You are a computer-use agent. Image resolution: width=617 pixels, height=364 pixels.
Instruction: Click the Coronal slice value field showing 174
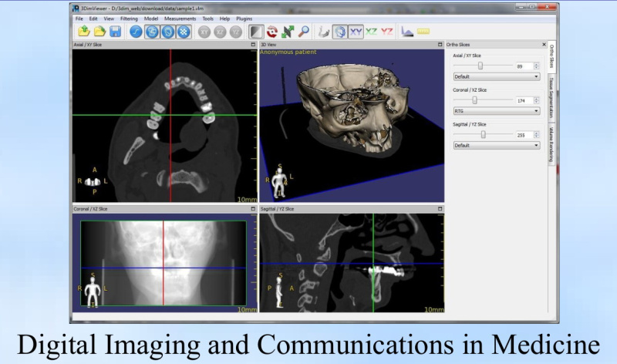point(524,100)
